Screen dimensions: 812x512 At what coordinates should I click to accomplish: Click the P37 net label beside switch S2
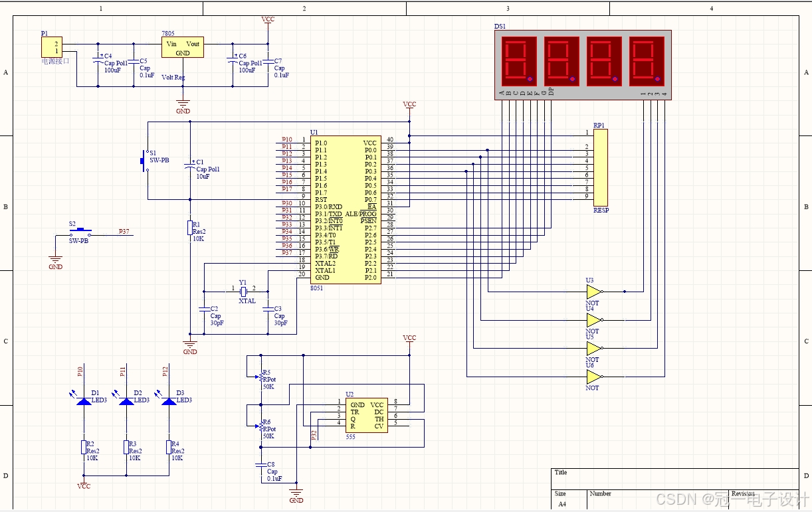click(124, 231)
